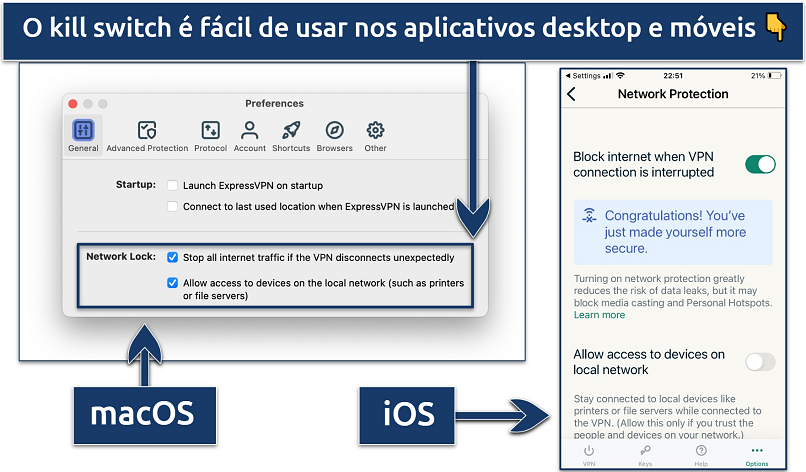Uncheck Stop all internet traffic checkbox
Screen dimensions: 806x472
tap(173, 257)
